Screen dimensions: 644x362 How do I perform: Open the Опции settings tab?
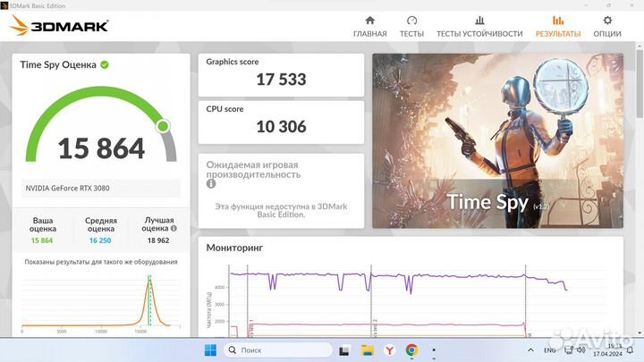pos(607,27)
